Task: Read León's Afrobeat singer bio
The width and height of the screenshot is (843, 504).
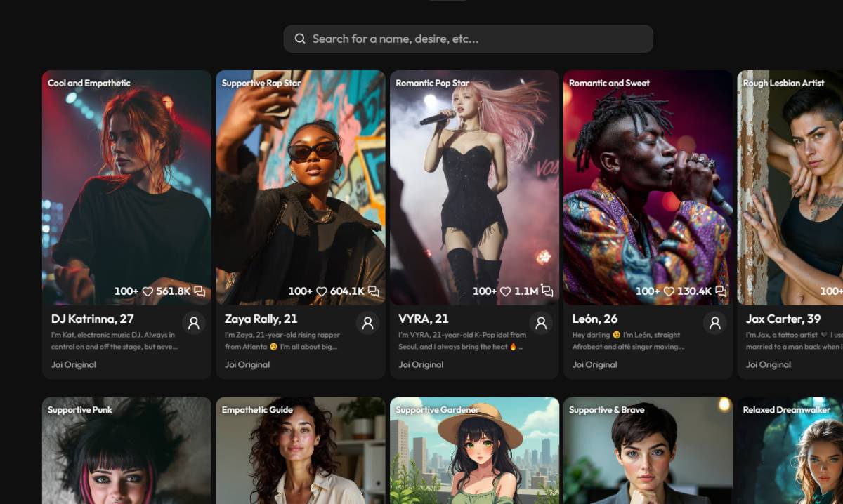Action: (628, 340)
